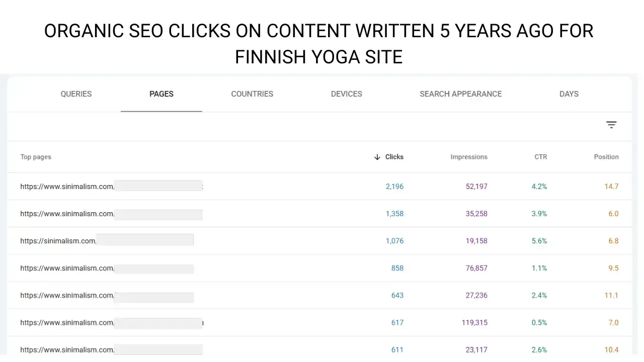644x362 pixels.
Task: Click the Clicks sort arrow icon
Action: [377, 157]
